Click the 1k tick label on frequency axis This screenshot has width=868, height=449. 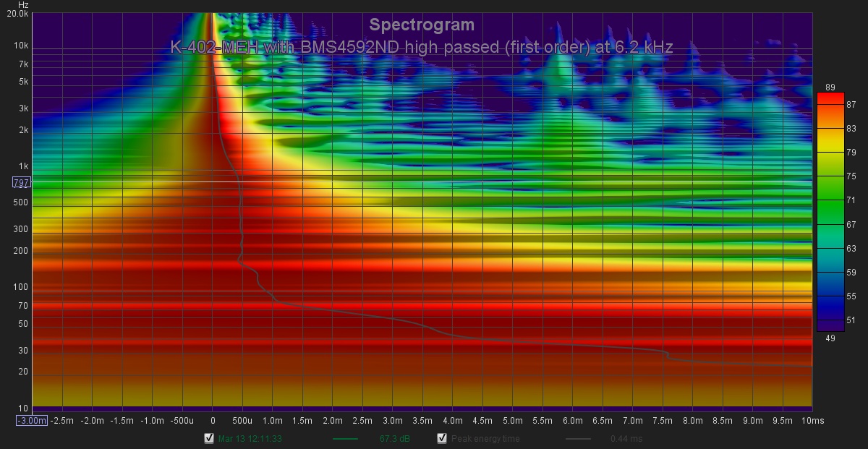[x=23, y=166]
